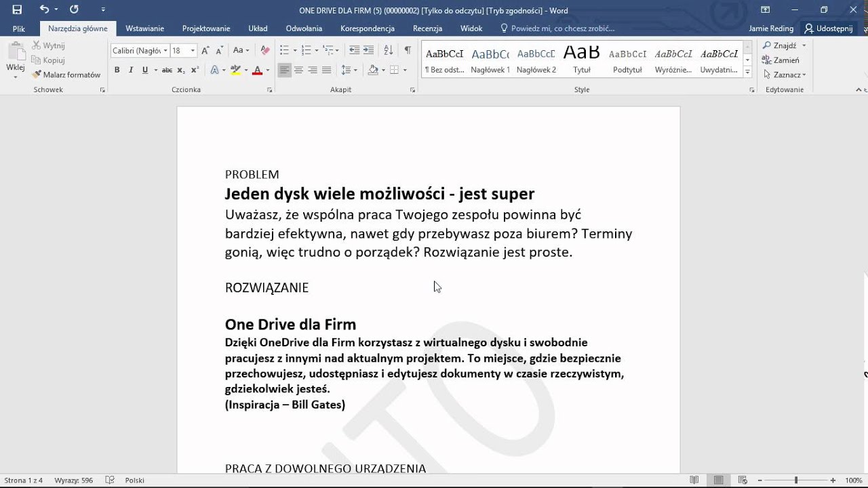Click the Znajdź search command
868x488 pixels.
pos(780,45)
